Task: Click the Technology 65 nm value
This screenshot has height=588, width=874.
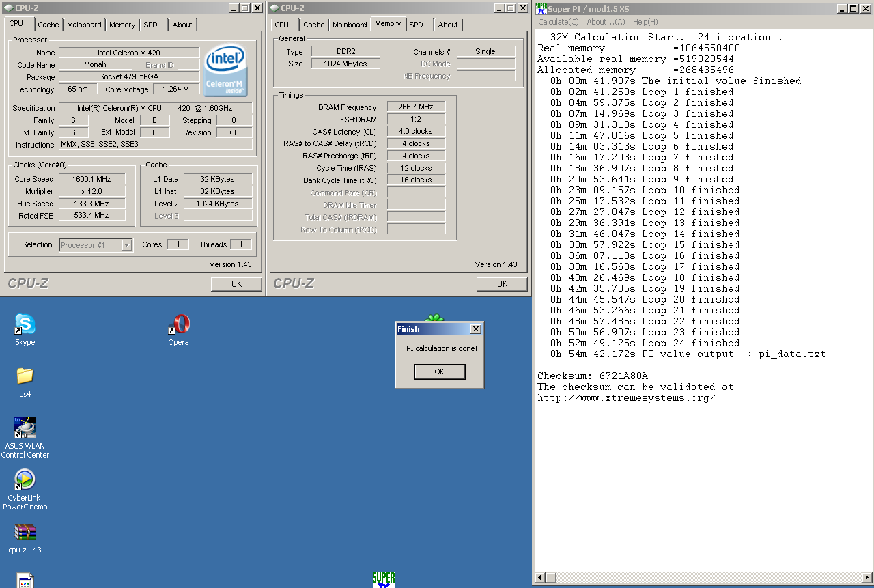Action: (x=78, y=89)
